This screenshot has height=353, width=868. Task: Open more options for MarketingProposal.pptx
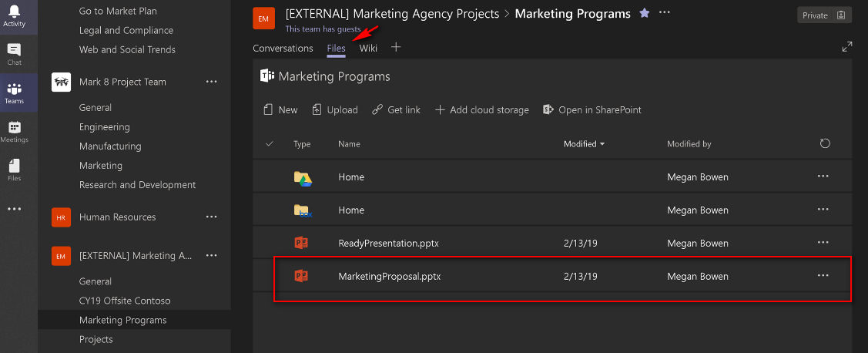click(823, 275)
